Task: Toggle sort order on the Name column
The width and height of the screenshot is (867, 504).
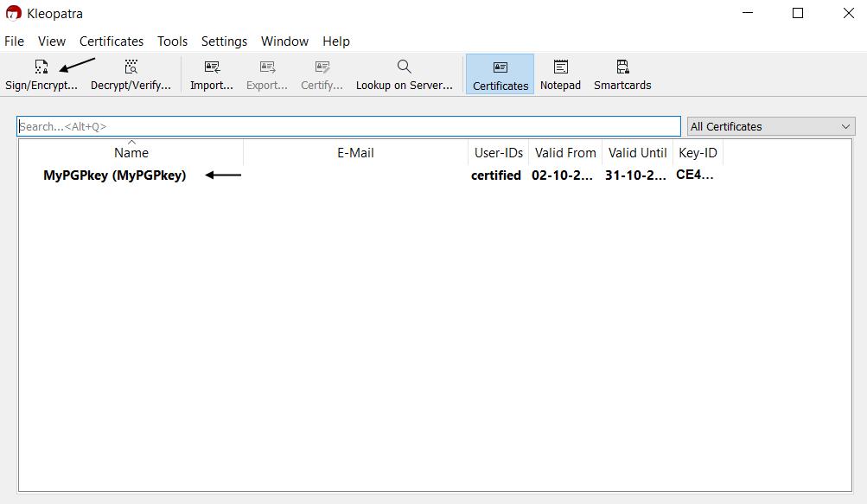Action: point(131,153)
